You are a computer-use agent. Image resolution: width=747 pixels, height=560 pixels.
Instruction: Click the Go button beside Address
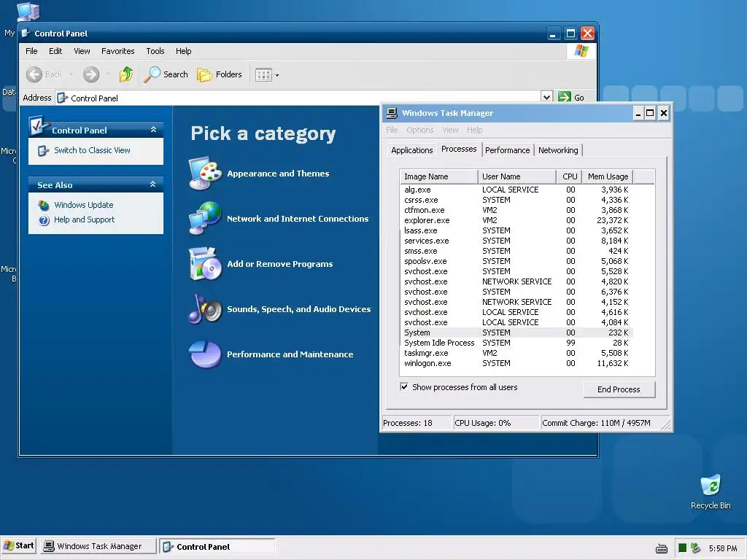tap(571, 97)
